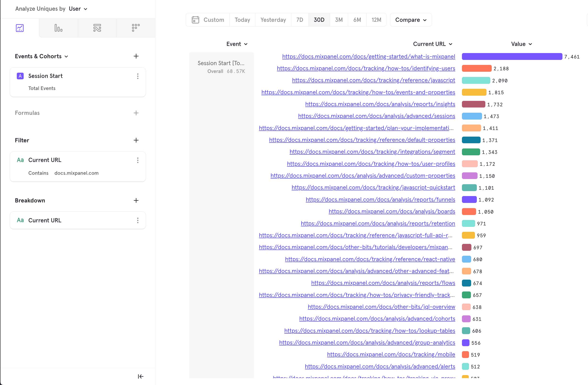This screenshot has height=385, width=588.
Task: Select the 7D time range tab
Action: point(299,20)
